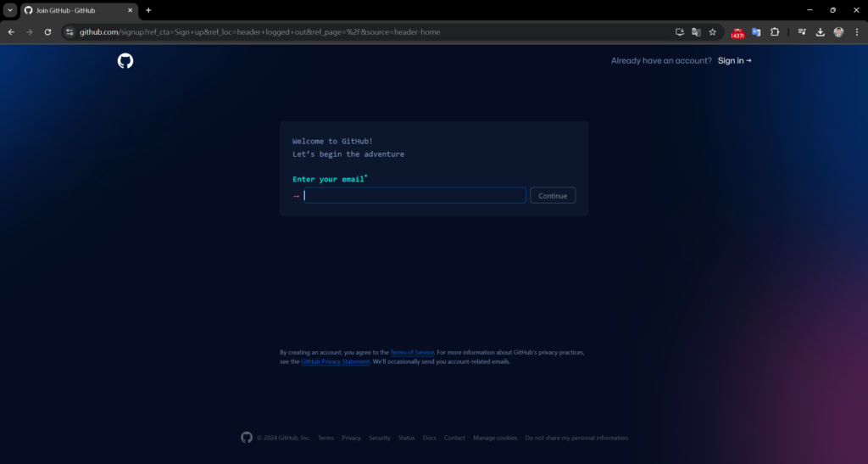Screen dimensions: 868x464
Task: Click the 'Welcome to GitHub!' text
Action: pyautogui.click(x=332, y=141)
